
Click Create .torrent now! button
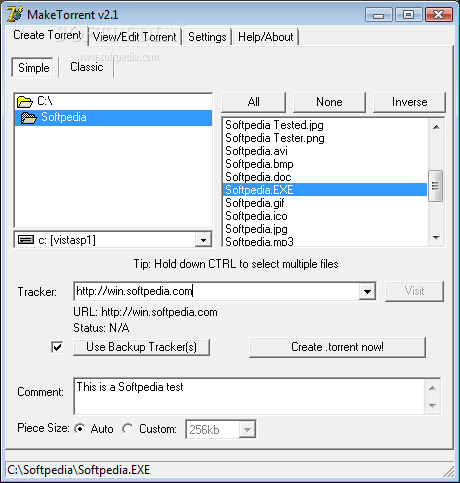pyautogui.click(x=337, y=347)
